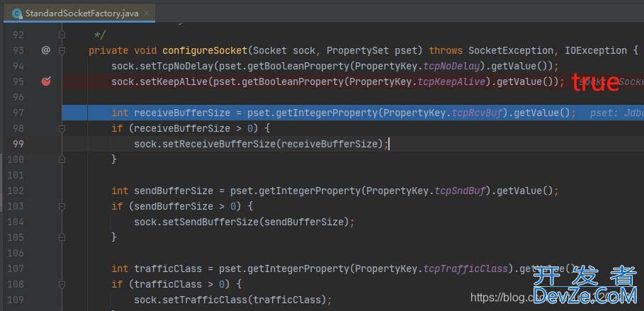This screenshot has width=644, height=311.
Task: Click the tcpTrafficClass property key
Action: point(465,269)
